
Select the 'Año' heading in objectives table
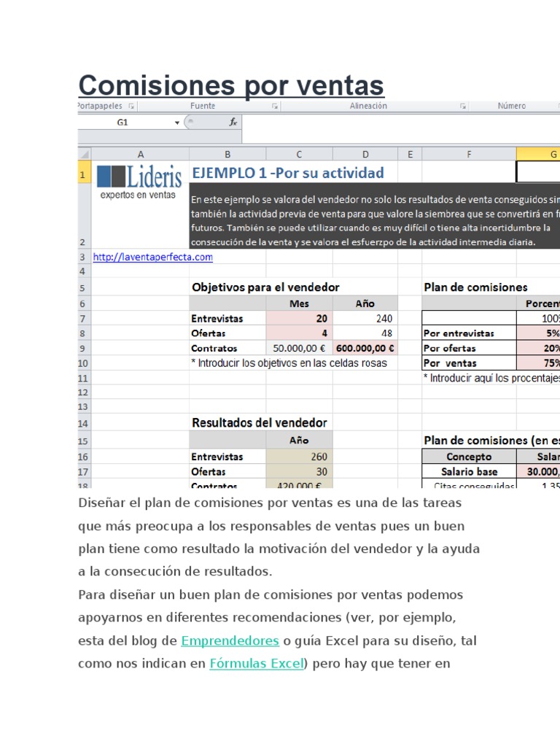click(365, 303)
